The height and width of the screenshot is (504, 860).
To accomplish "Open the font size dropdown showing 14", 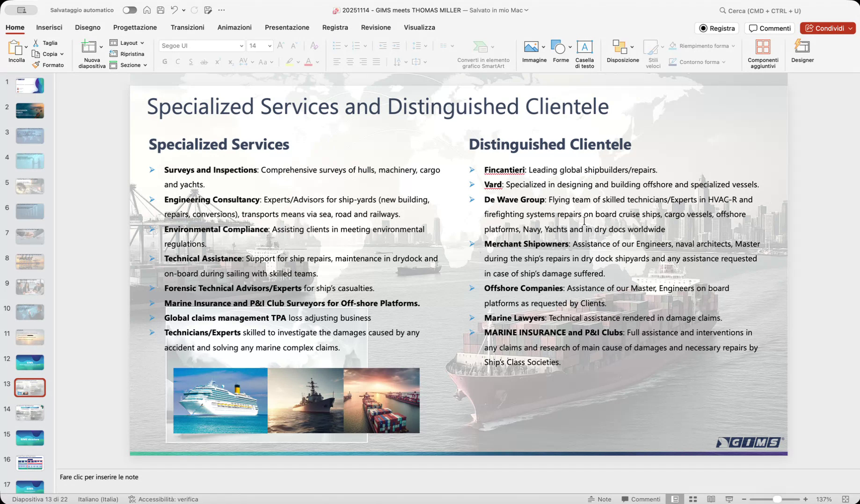I will (270, 46).
